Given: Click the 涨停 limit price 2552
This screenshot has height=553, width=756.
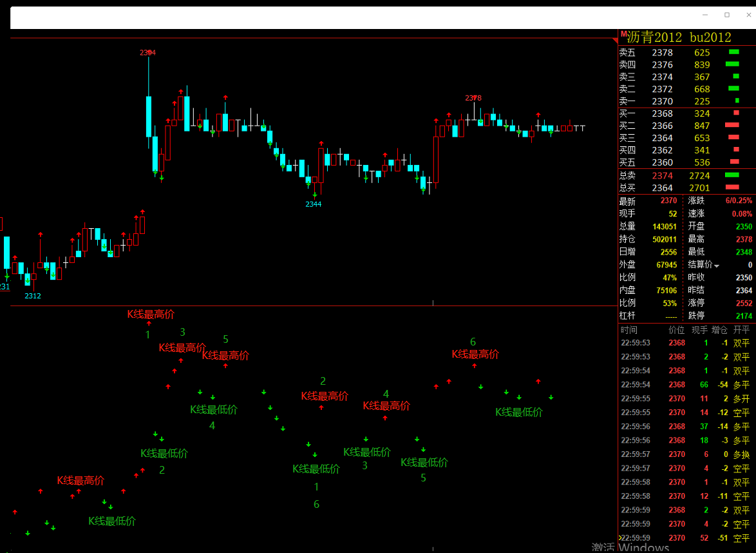Looking at the screenshot, I should coord(744,304).
